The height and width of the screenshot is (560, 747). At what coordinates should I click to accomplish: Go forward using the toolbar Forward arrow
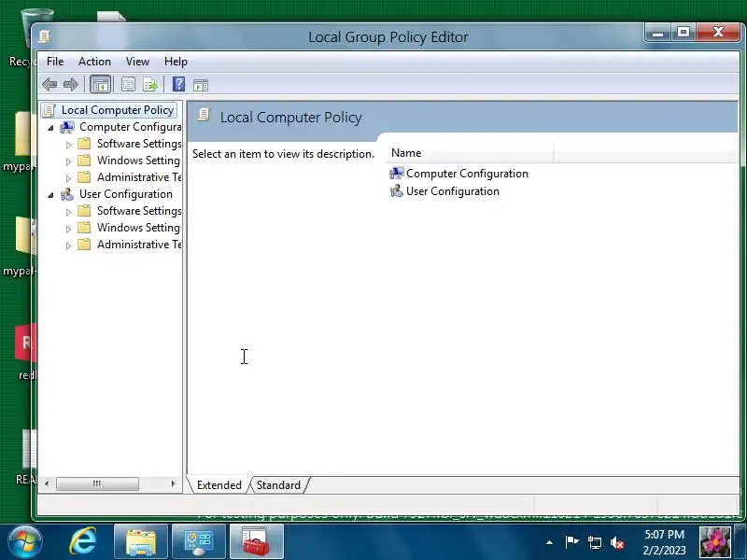(x=71, y=85)
